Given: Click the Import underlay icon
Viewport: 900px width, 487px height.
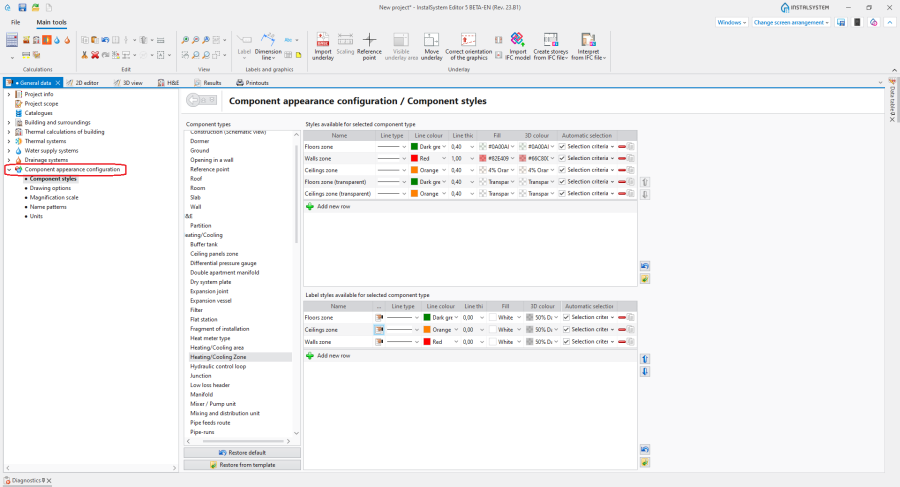Looking at the screenshot, I should pos(323,47).
